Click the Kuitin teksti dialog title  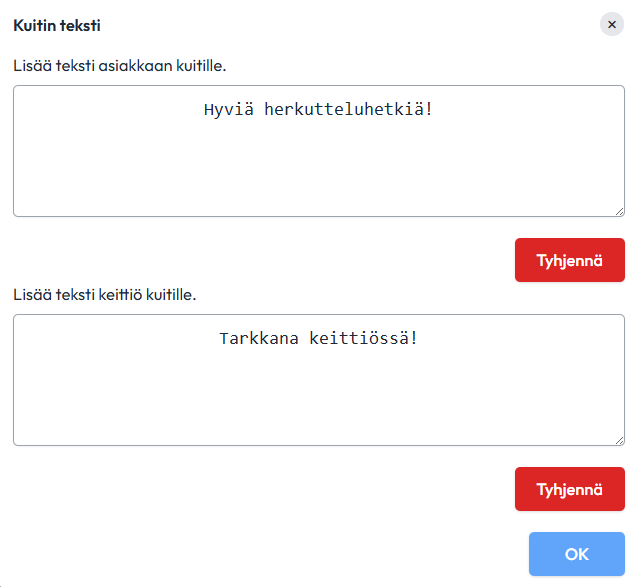point(57,25)
